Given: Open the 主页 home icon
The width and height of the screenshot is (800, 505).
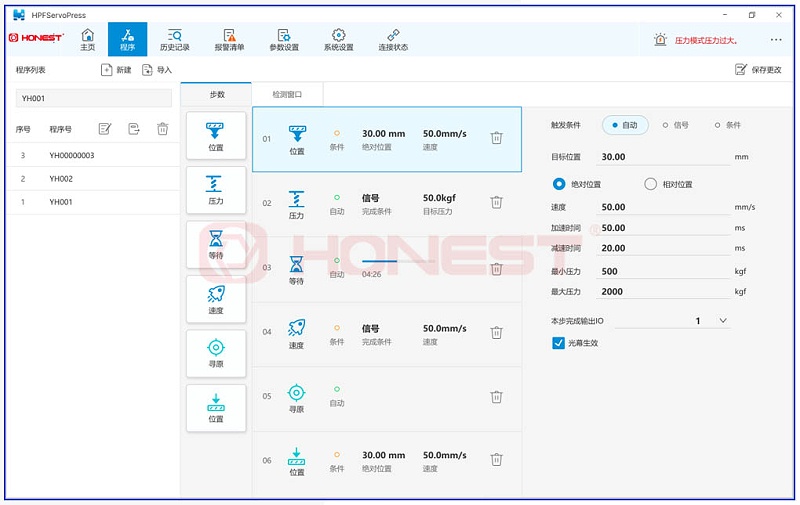Looking at the screenshot, I should [87, 39].
